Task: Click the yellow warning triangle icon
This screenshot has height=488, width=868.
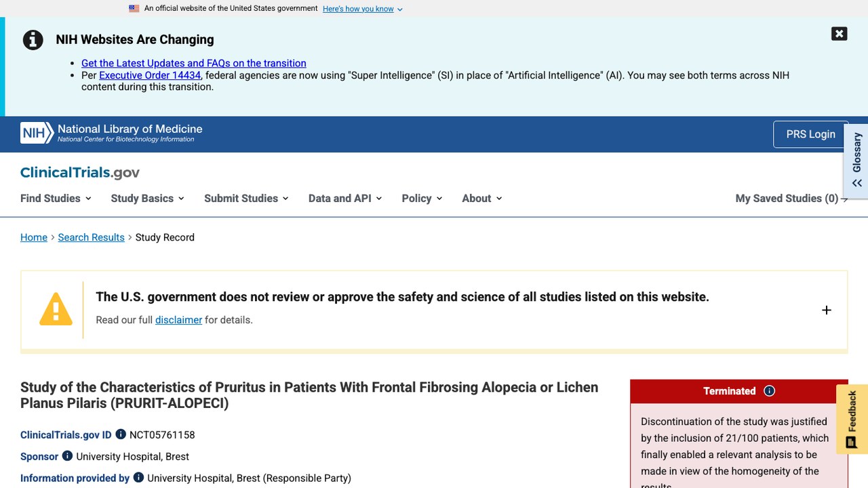Action: coord(56,310)
